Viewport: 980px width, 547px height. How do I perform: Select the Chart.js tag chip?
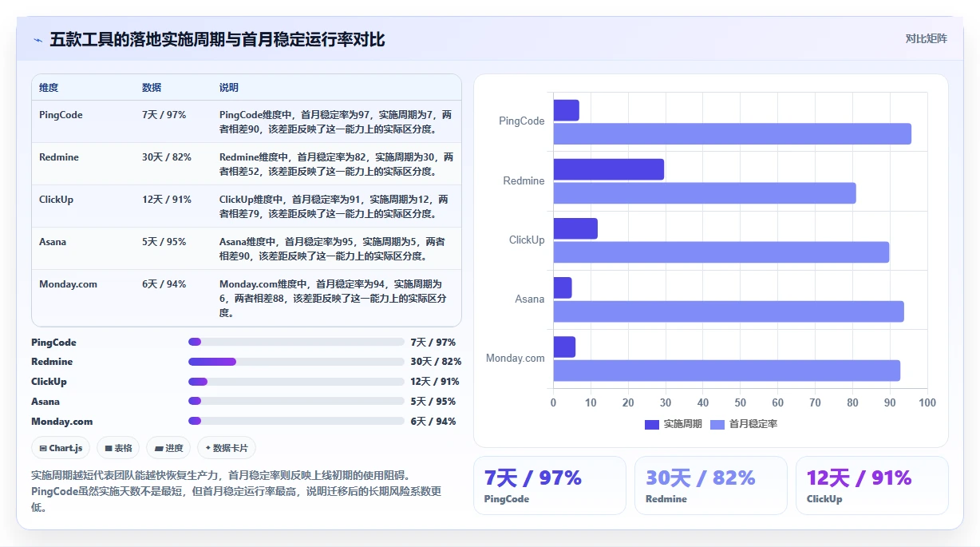pos(61,448)
